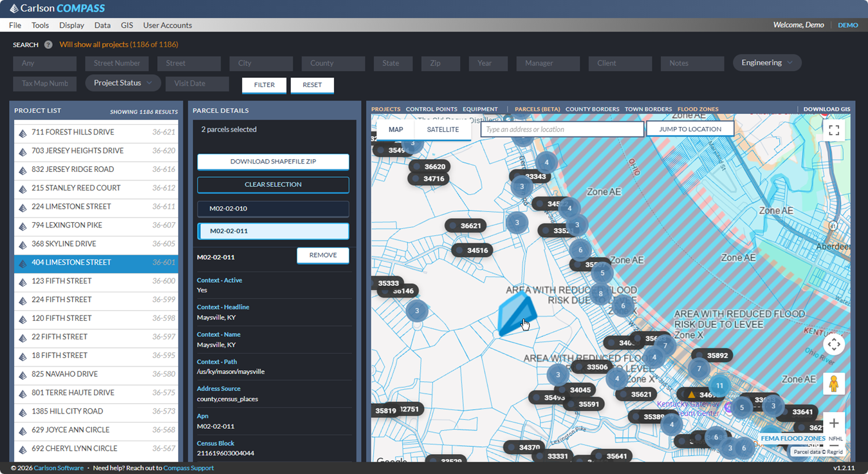Click the map pan compass control

click(834, 345)
